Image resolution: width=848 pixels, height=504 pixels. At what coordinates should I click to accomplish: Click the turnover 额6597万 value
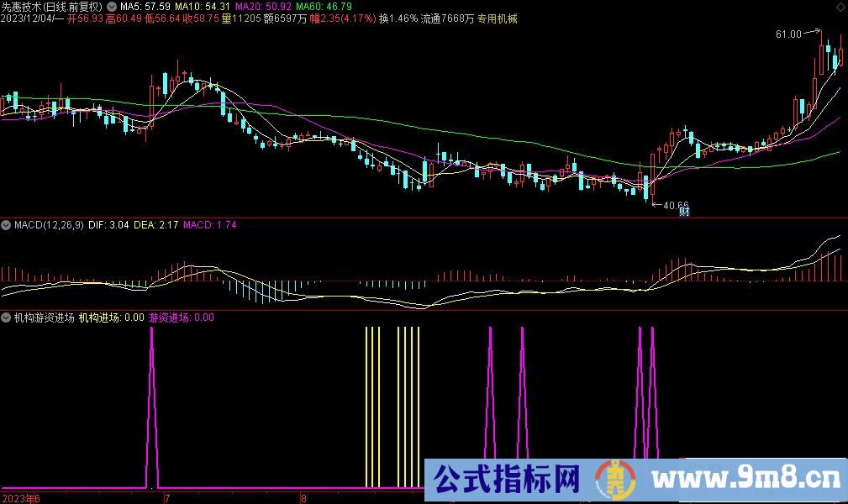tap(285, 19)
